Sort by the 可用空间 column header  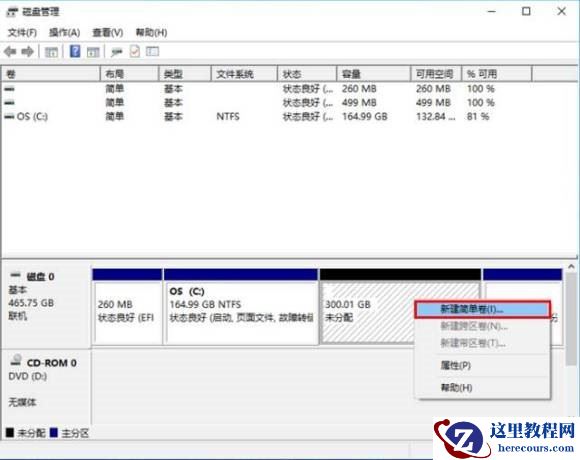[436, 74]
